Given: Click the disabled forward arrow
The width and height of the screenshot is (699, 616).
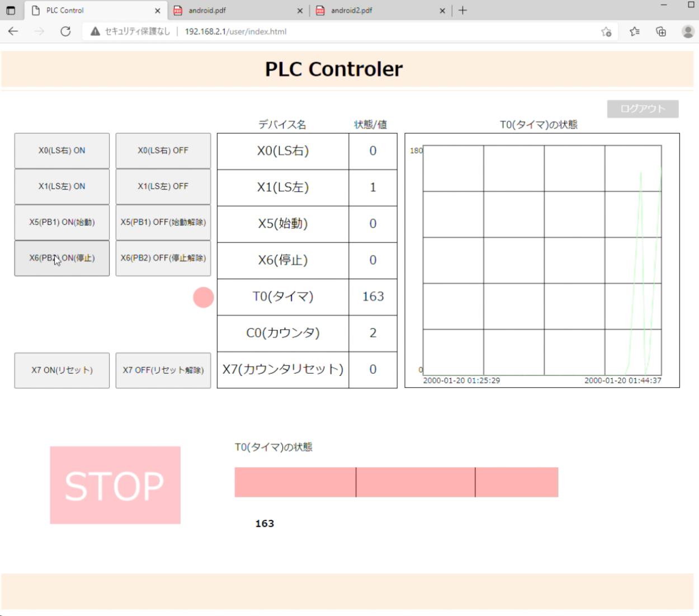Looking at the screenshot, I should (39, 31).
